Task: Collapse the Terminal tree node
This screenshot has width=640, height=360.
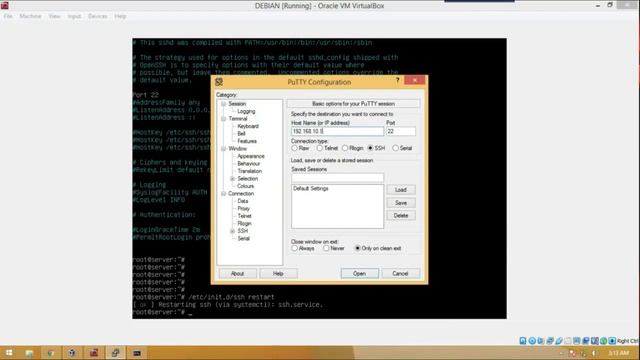Action: pos(223,119)
